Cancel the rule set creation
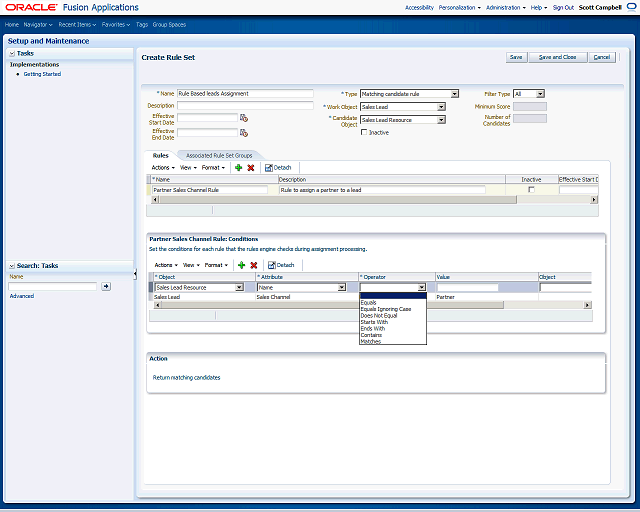 click(x=602, y=57)
